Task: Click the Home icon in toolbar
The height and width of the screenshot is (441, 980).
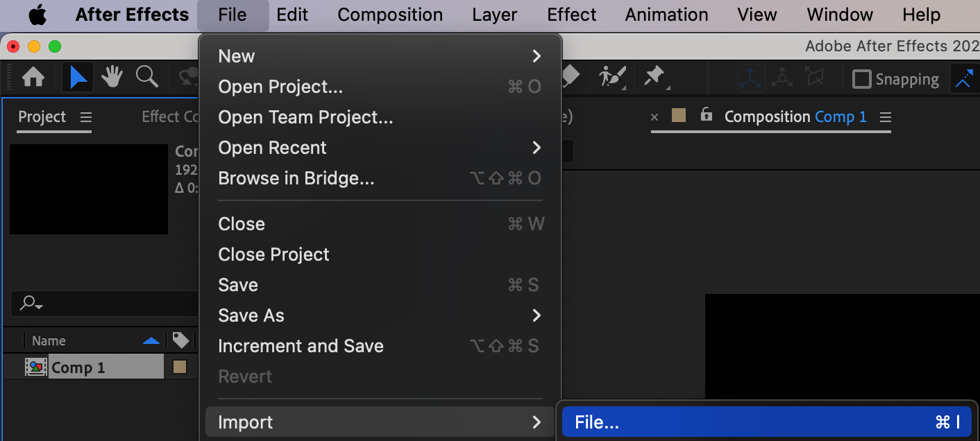Action: 33,77
